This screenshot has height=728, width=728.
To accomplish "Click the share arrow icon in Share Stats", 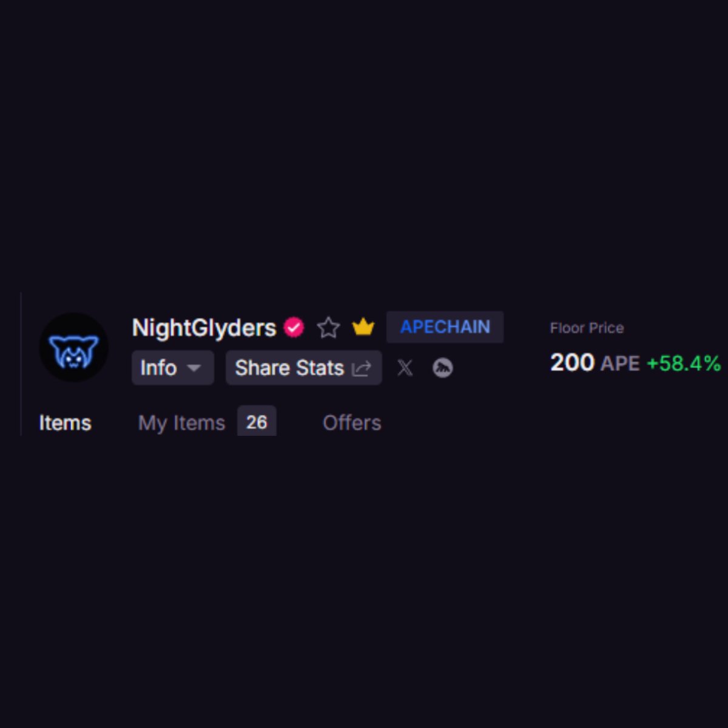I will (362, 368).
